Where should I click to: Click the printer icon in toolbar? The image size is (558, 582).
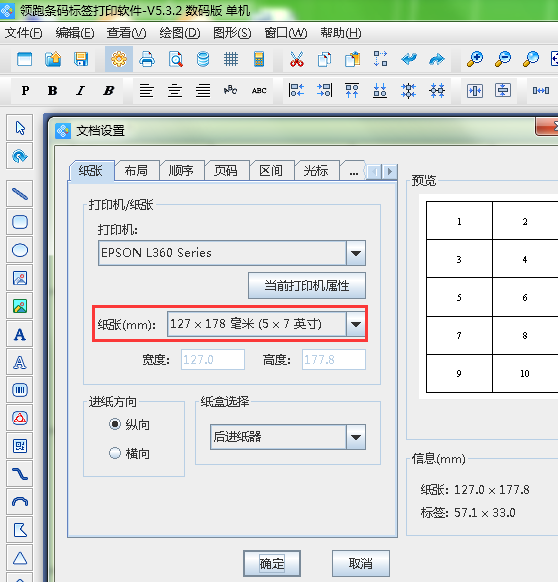[x=147, y=59]
